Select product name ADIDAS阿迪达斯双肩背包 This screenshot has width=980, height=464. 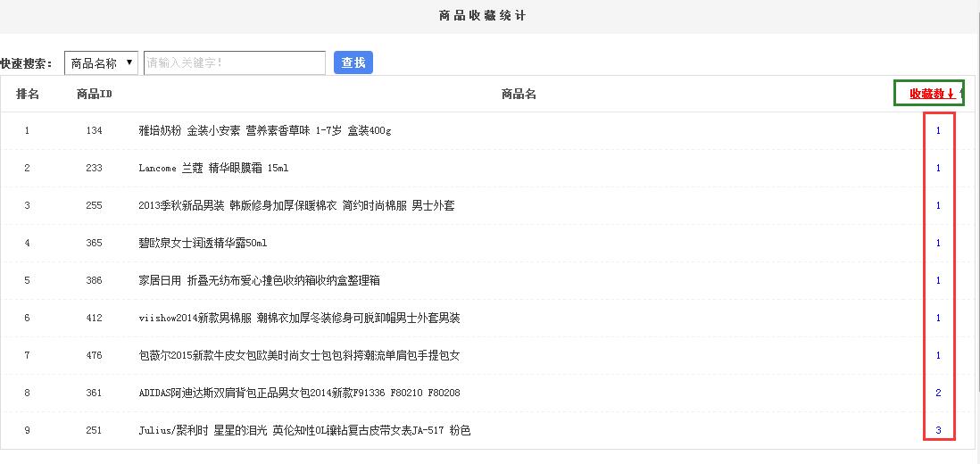[299, 393]
